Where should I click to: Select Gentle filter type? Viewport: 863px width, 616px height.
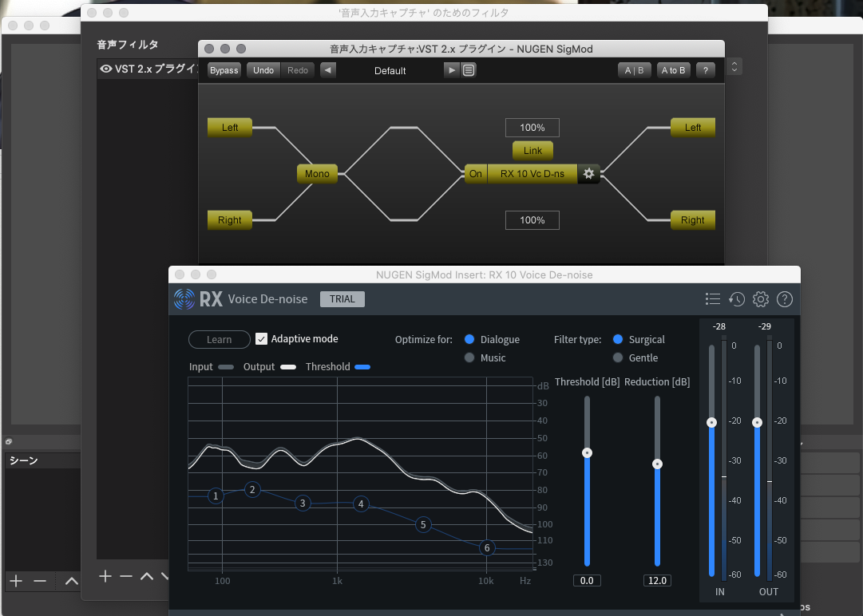pyautogui.click(x=618, y=357)
